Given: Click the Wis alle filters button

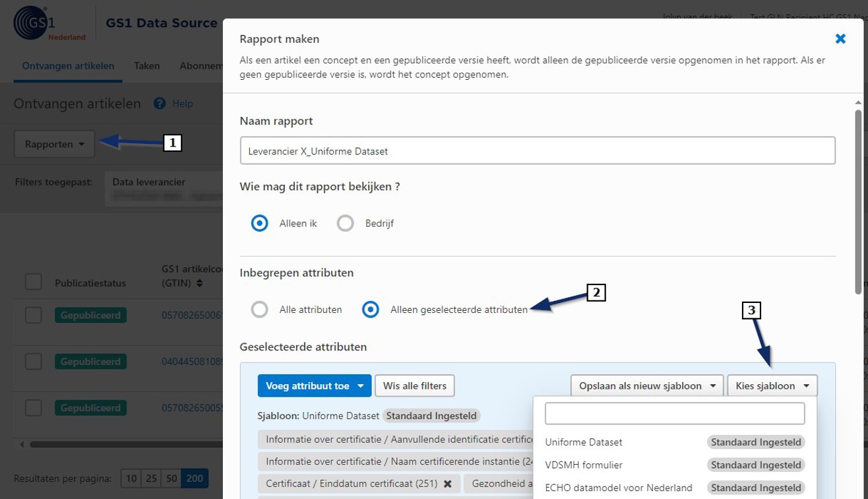Looking at the screenshot, I should tap(415, 386).
